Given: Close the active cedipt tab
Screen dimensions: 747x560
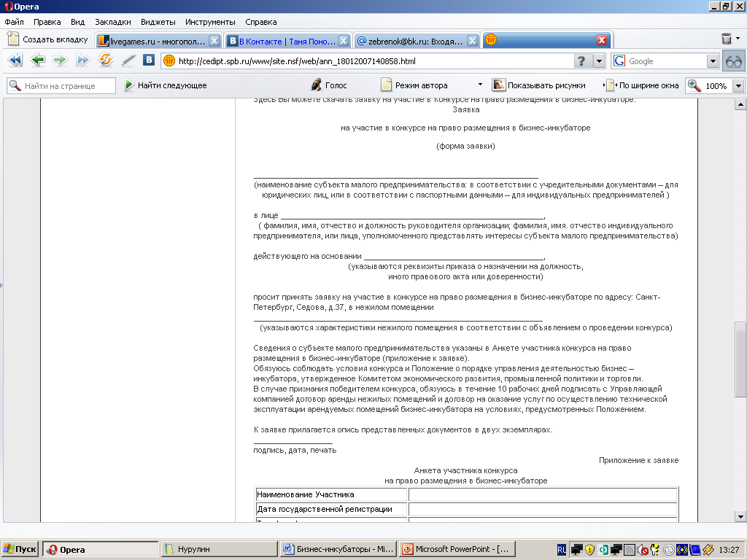Looking at the screenshot, I should (x=602, y=40).
